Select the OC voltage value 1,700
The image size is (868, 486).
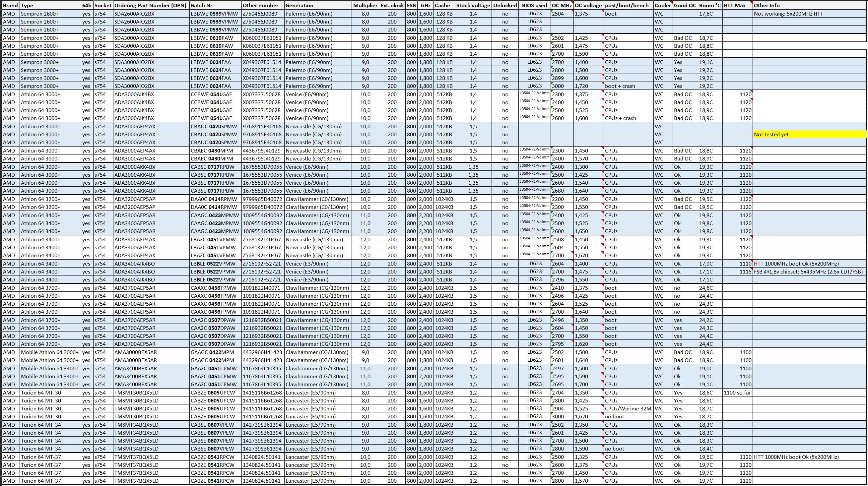click(589, 384)
